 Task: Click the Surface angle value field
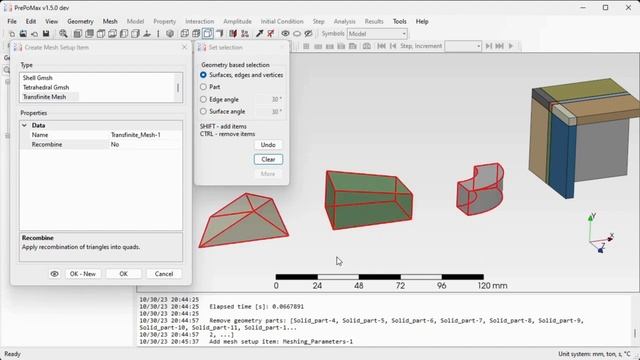point(270,111)
